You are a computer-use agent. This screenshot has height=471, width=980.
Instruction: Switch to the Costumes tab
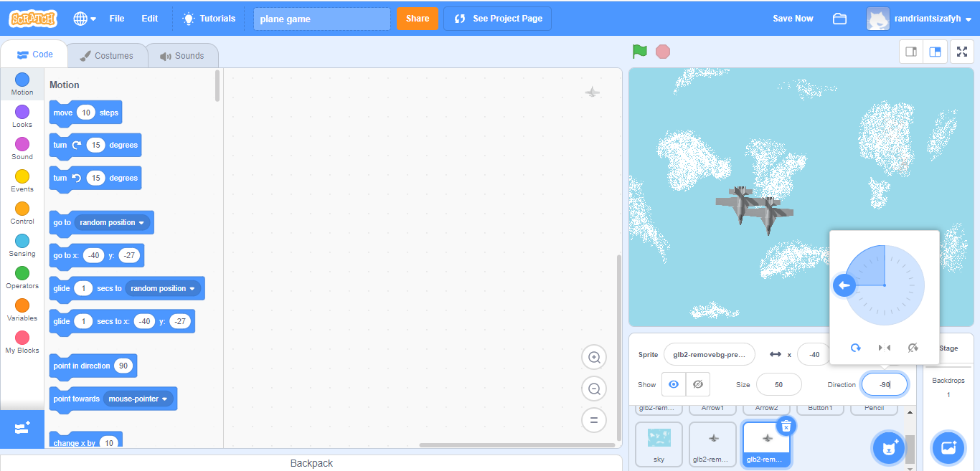[x=106, y=55]
